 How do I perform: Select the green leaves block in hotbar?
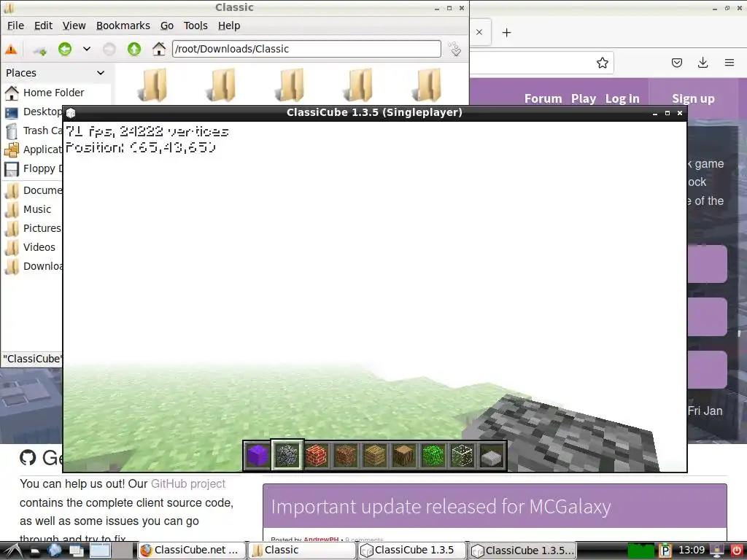433,455
